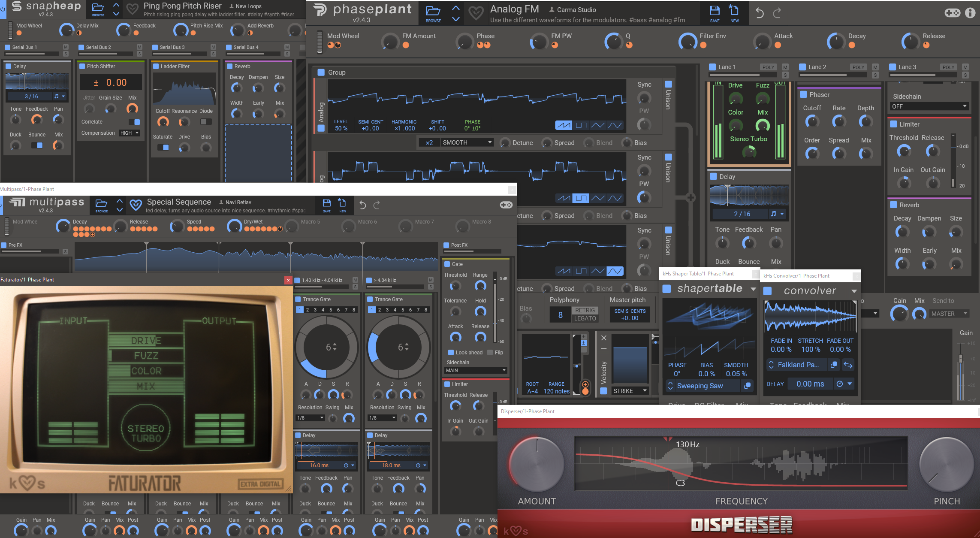The height and width of the screenshot is (538, 980).
Task: Select step 4 in first Trance Gate
Action: (323, 310)
